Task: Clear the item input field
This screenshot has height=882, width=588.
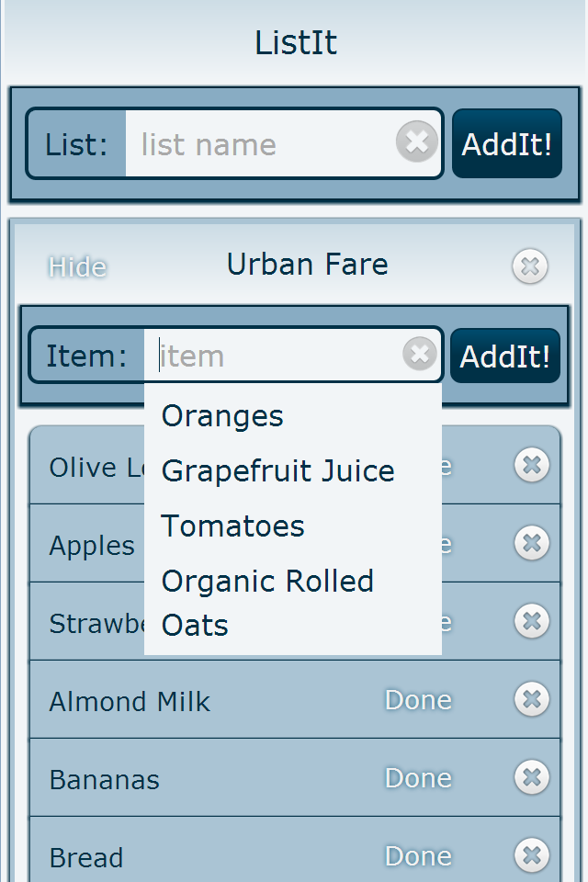Action: [420, 353]
